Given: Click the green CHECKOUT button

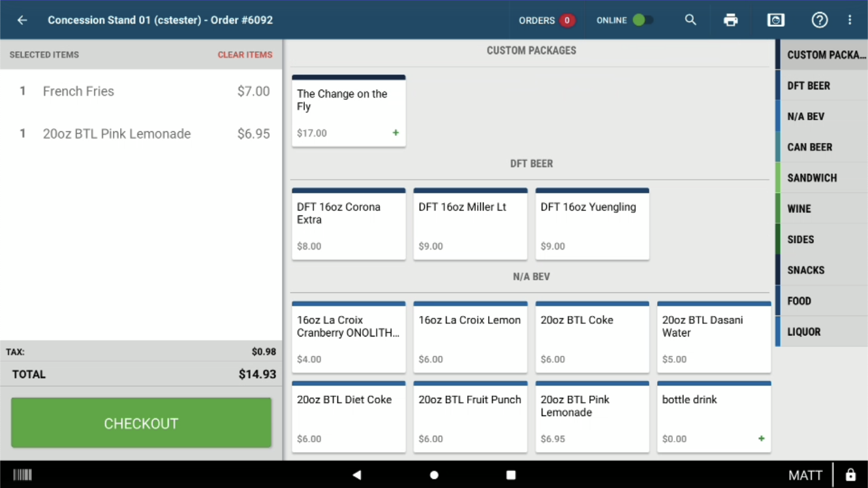Looking at the screenshot, I should [141, 423].
